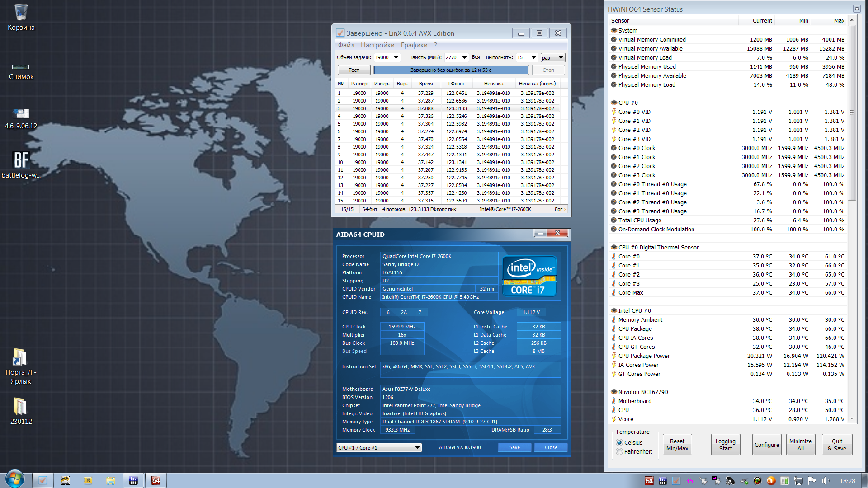
Task: Select the Core Max temperature row
Action: click(x=728, y=292)
